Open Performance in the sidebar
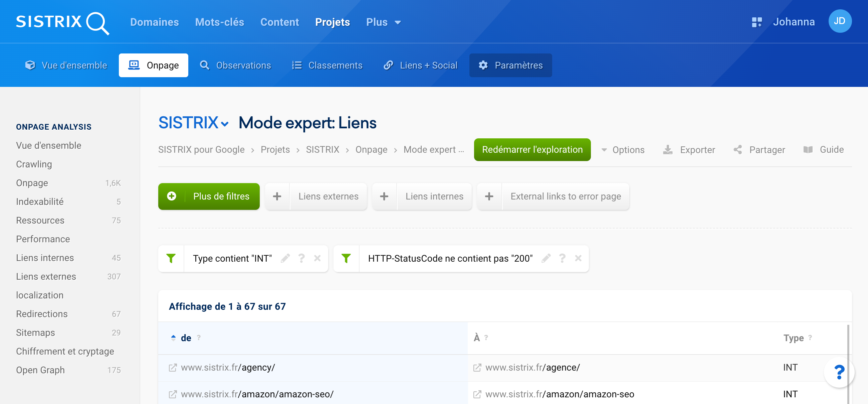This screenshot has width=868, height=404. (x=43, y=239)
